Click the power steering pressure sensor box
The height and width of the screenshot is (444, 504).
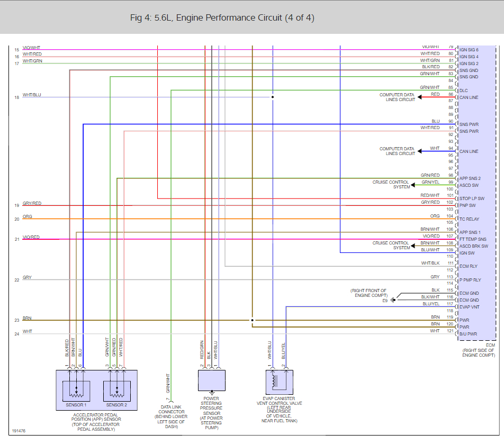pyautogui.click(x=212, y=380)
